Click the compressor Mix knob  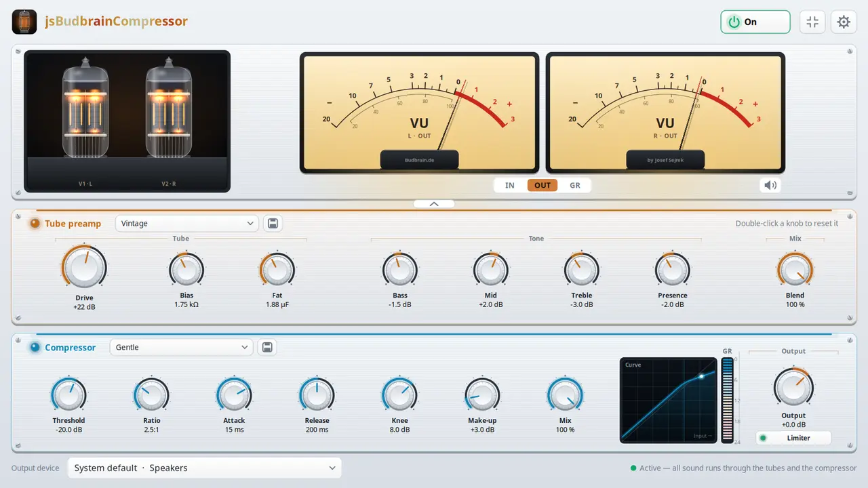[565, 394]
